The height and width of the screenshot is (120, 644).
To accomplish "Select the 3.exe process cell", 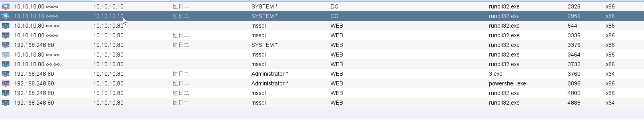I will 495,74.
